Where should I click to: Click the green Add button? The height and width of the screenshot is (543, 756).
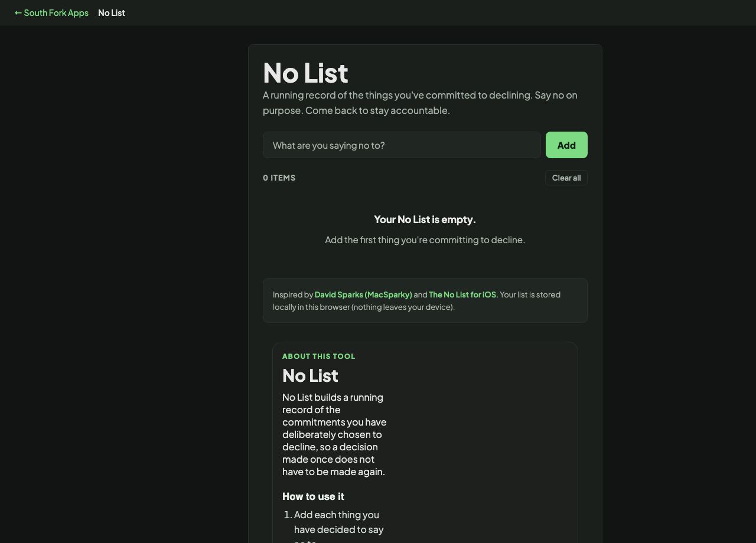click(x=566, y=145)
